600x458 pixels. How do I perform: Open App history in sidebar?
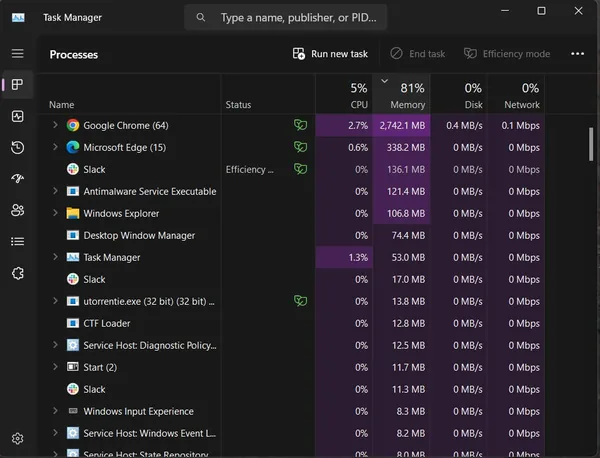(18, 148)
